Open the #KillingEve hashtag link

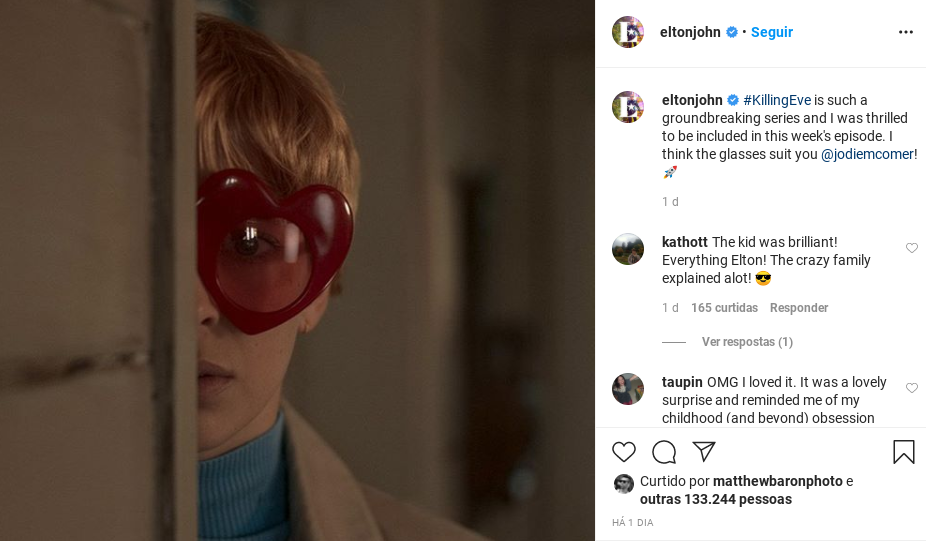(x=777, y=100)
